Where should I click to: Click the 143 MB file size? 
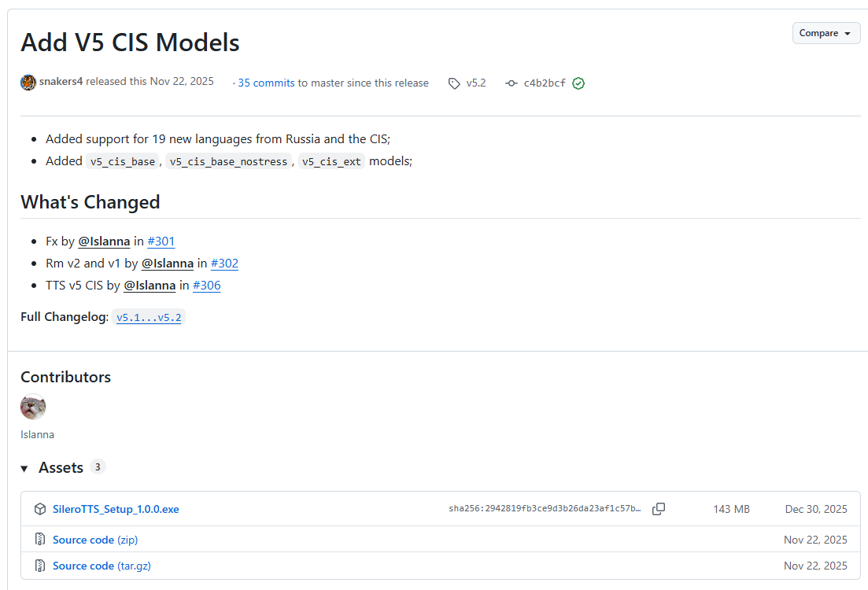pyautogui.click(x=731, y=509)
